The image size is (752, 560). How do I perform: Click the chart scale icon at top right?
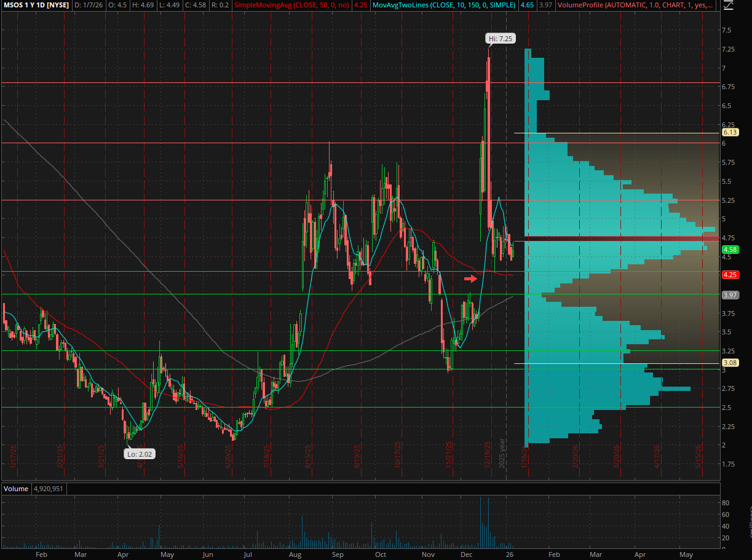[x=729, y=6]
